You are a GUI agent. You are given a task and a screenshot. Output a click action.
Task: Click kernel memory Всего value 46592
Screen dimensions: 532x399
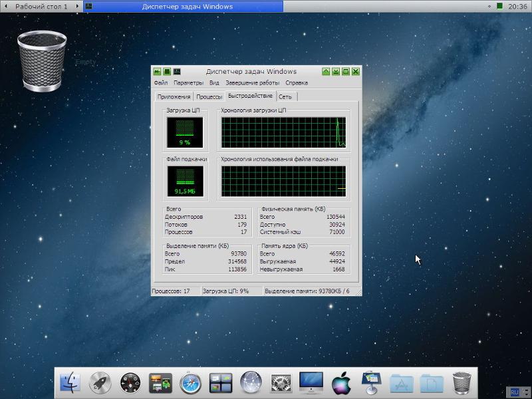coord(337,254)
